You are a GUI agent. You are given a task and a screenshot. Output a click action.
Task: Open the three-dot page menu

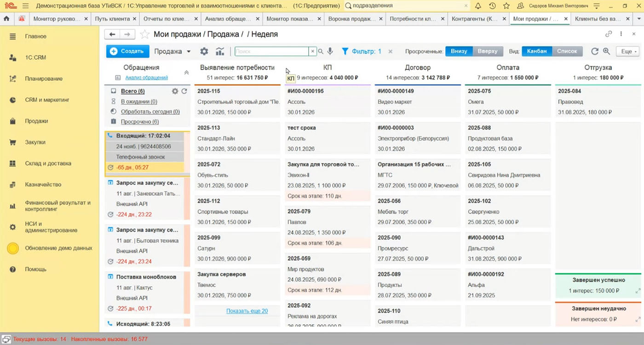[x=621, y=34]
